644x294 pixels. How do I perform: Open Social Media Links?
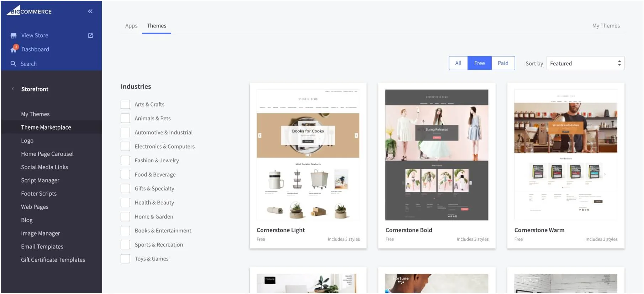pyautogui.click(x=44, y=167)
